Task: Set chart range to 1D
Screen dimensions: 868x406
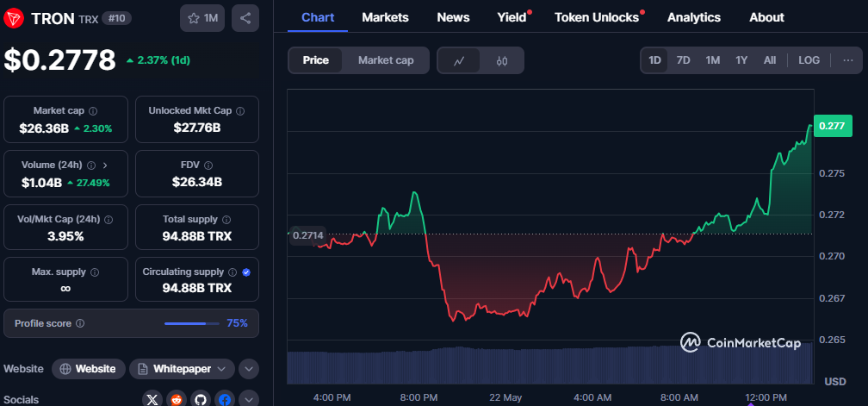Action: [654, 60]
